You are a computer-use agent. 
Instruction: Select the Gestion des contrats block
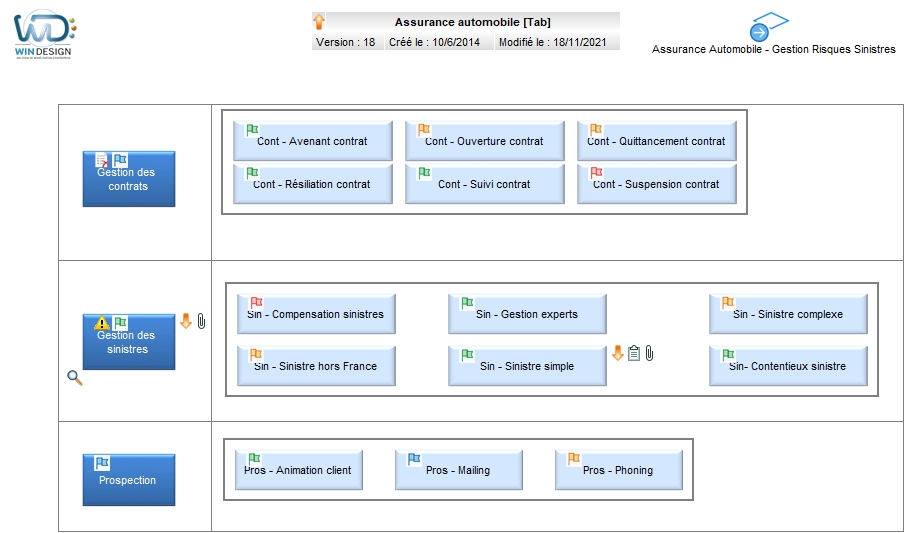point(128,179)
